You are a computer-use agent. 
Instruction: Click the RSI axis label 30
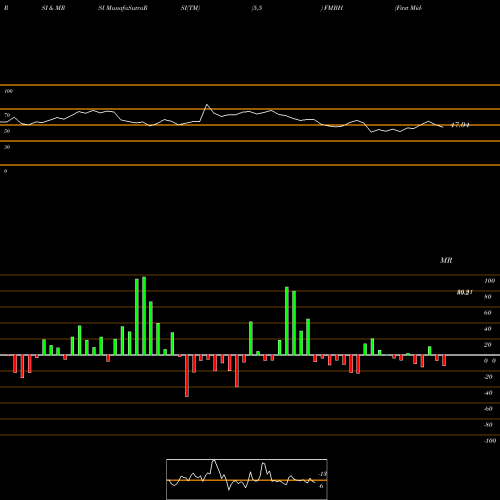click(x=7, y=147)
